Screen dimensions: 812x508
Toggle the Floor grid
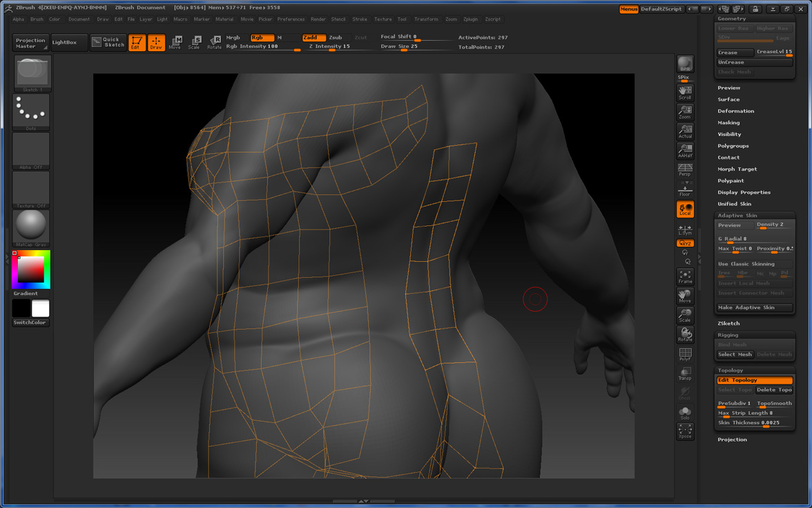point(685,189)
